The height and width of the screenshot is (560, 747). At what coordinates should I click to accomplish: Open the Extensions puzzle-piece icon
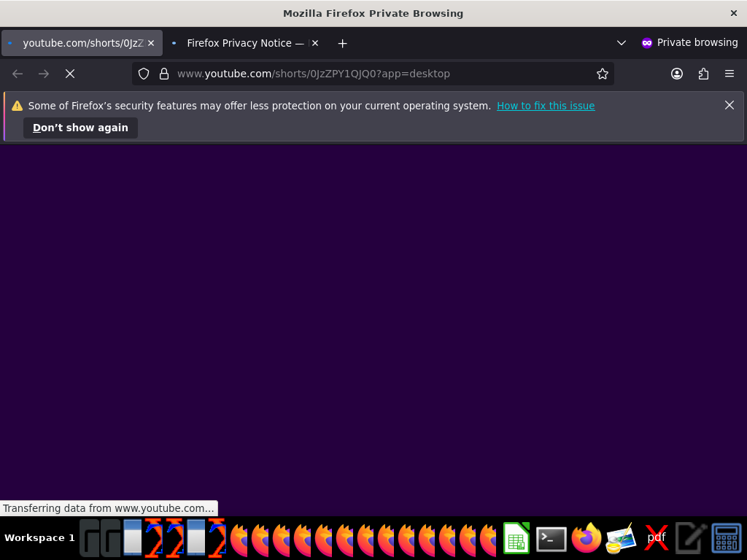coord(703,74)
